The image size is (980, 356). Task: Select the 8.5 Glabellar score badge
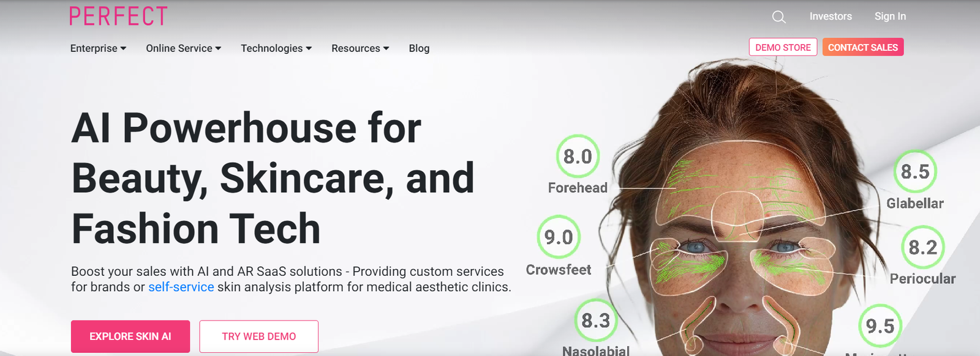coord(915,172)
